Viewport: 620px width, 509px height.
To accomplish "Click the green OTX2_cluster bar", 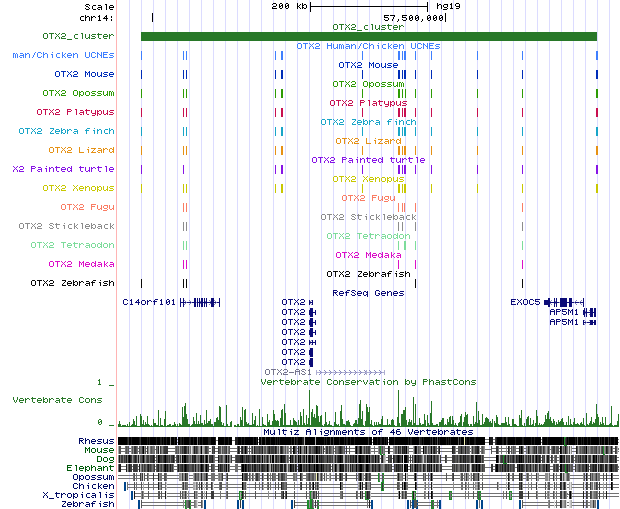I will pyautogui.click(x=368, y=37).
